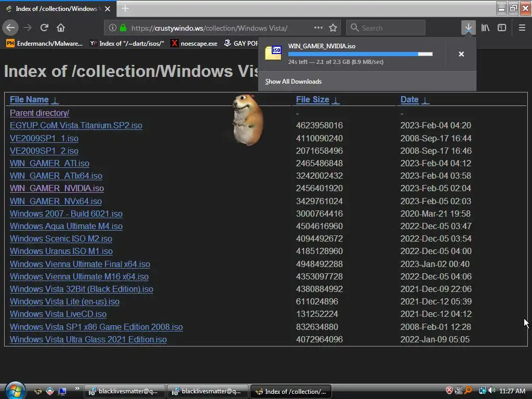Image resolution: width=532 pixels, height=399 pixels.
Task: Open Windows Vienna Ultimate M16 x64.iso
Action: (x=79, y=276)
